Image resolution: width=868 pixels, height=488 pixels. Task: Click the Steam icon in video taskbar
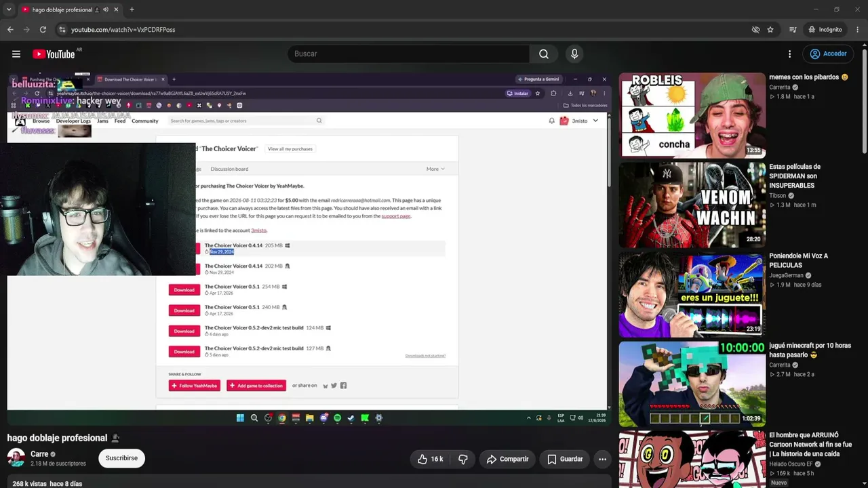351,418
